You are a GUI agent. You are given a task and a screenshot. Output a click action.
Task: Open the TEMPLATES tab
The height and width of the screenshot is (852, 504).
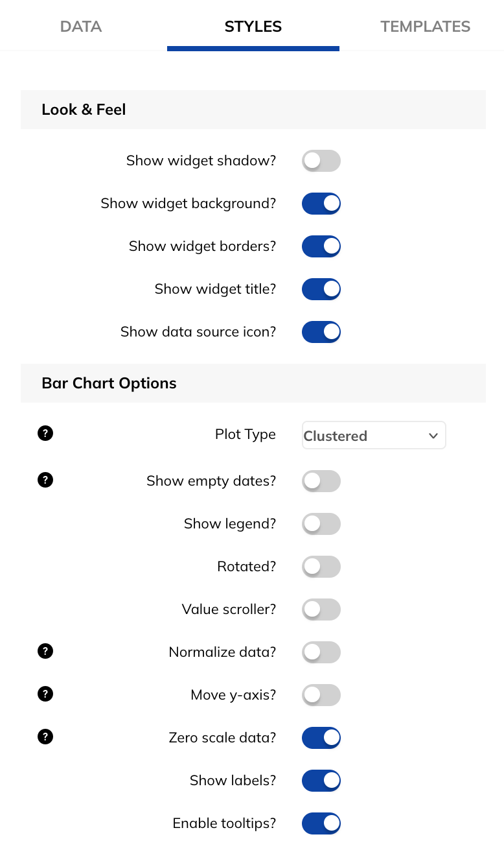[426, 27]
